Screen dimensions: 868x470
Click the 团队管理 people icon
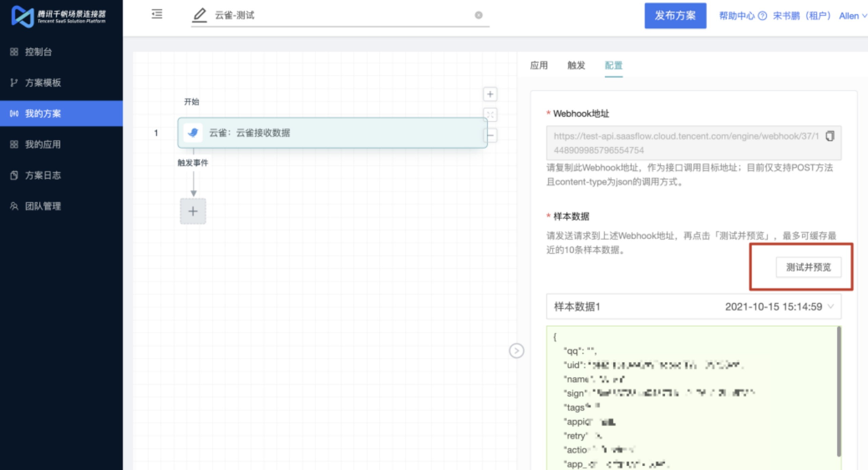(14, 206)
